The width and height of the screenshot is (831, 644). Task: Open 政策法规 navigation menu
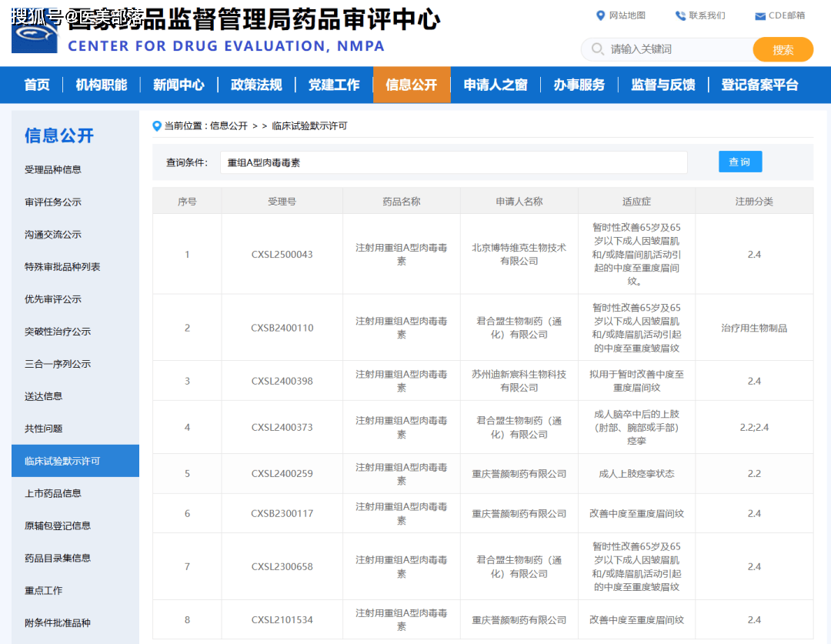pyautogui.click(x=256, y=85)
